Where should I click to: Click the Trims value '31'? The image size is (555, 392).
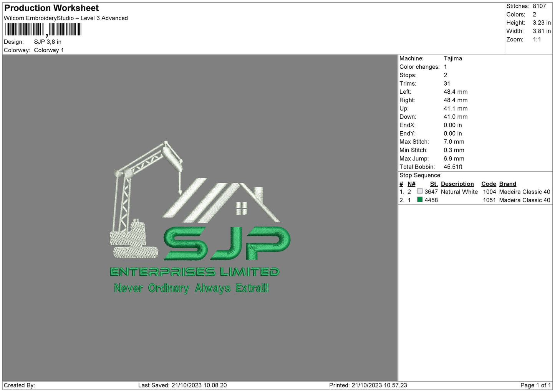coord(447,83)
